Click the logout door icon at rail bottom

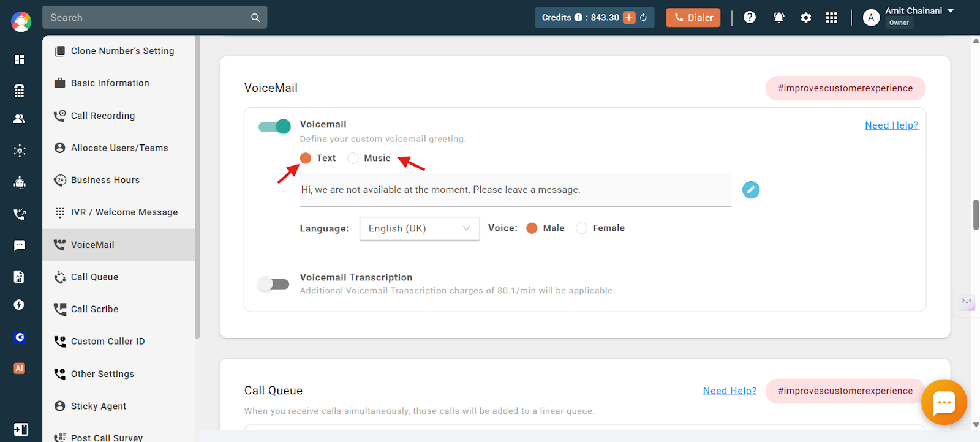[21, 429]
